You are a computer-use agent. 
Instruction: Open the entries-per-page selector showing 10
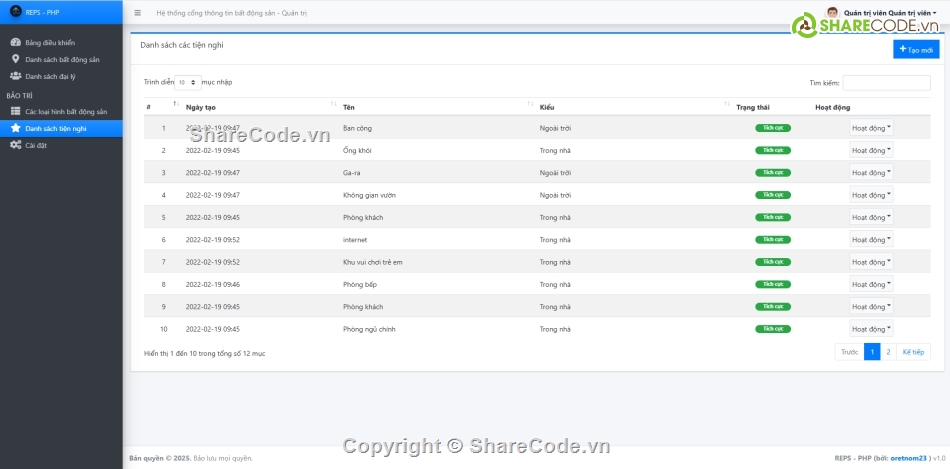coord(187,82)
